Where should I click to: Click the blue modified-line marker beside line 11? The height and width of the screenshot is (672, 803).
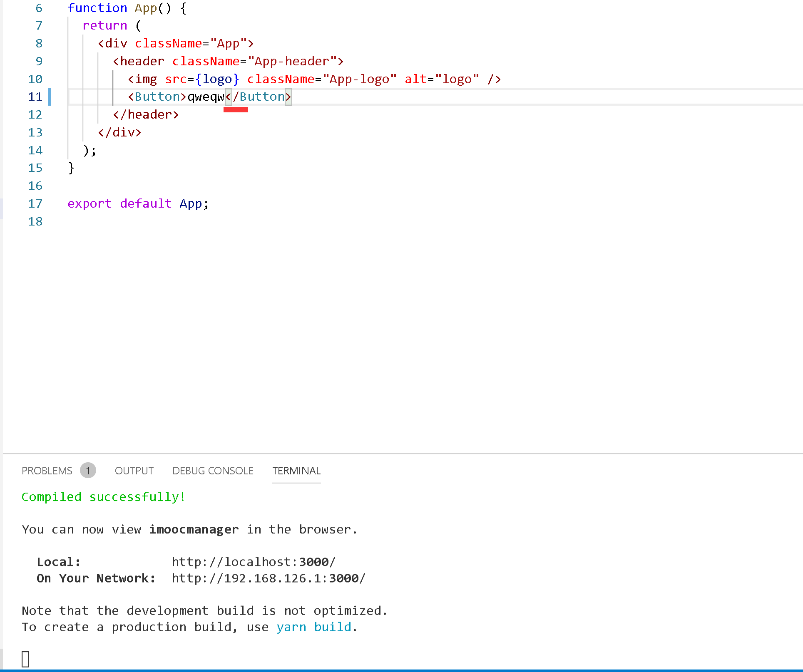(50, 97)
